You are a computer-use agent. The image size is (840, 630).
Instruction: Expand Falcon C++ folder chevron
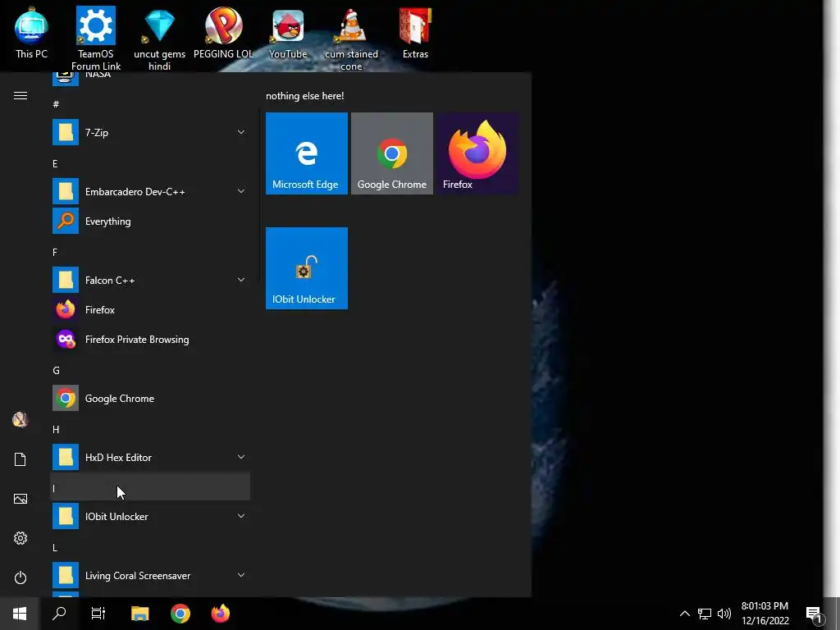[x=241, y=280]
